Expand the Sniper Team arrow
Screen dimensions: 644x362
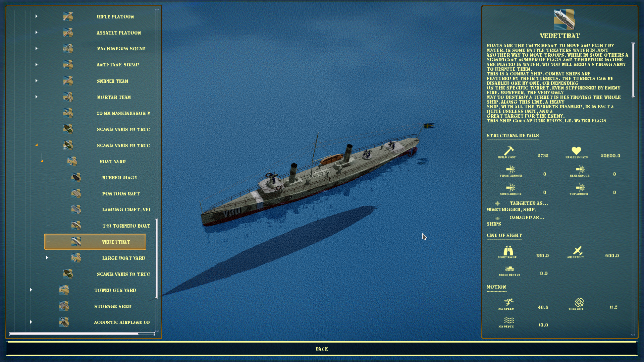click(36, 81)
